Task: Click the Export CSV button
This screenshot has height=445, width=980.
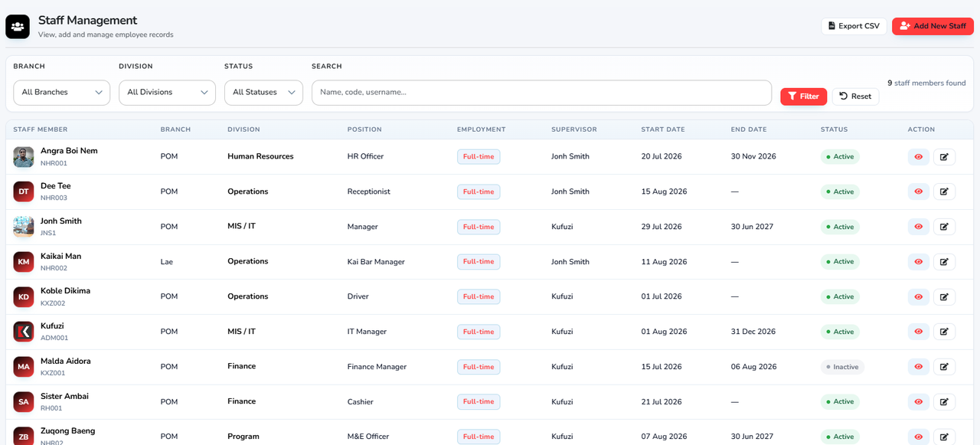Action: tap(854, 26)
